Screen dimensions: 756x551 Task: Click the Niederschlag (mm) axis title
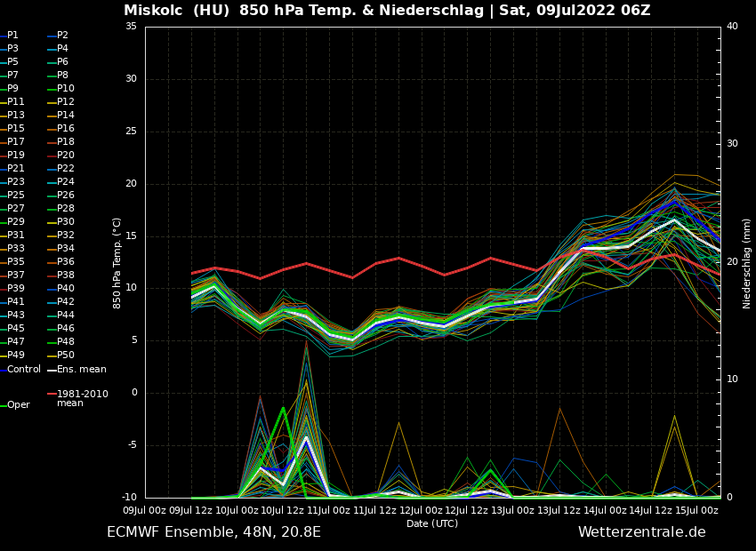coord(747,262)
